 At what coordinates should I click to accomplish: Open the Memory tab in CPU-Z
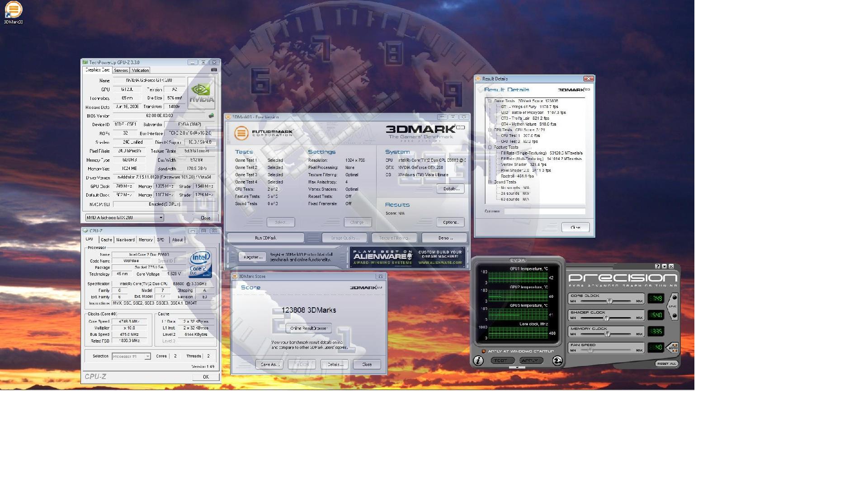(146, 240)
